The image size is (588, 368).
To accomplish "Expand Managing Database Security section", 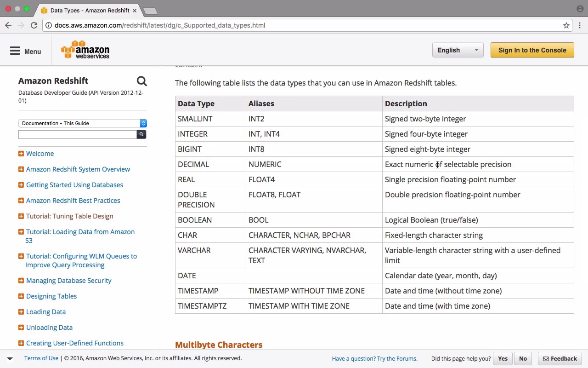I will pyautogui.click(x=21, y=281).
